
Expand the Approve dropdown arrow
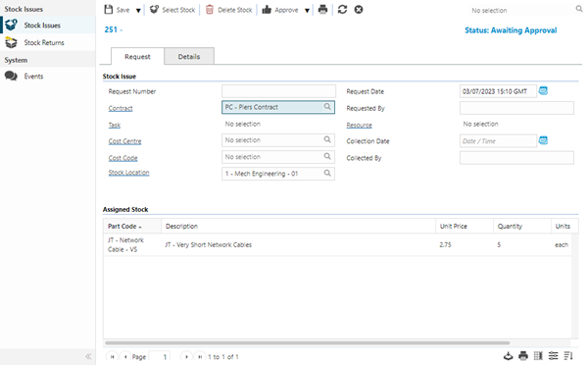click(307, 11)
